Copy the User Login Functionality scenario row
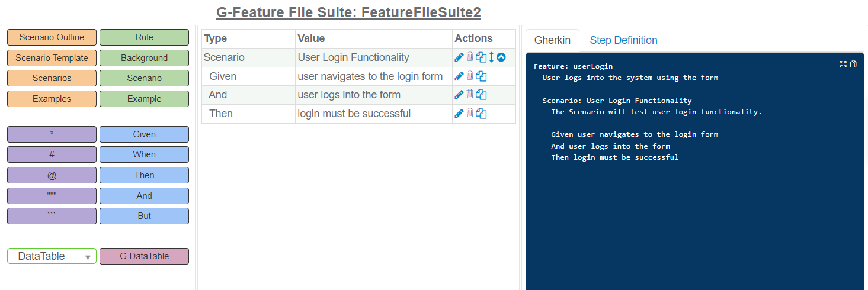The width and height of the screenshot is (868, 290). coord(481,57)
